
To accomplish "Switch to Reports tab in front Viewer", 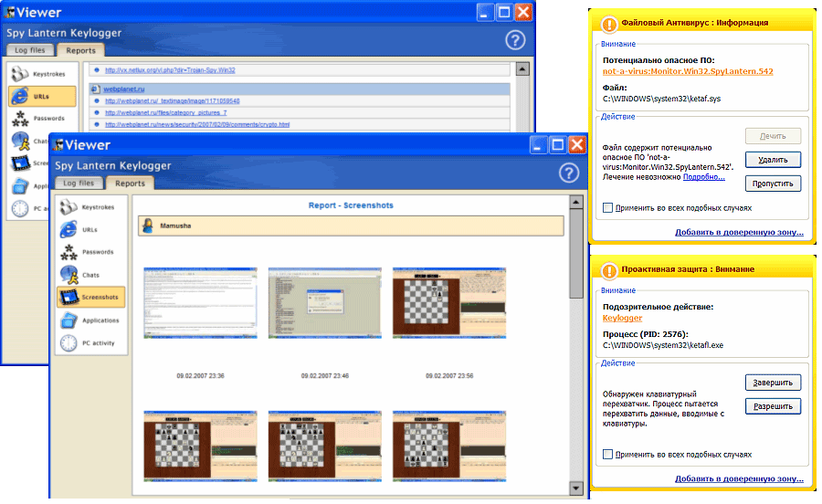I will click(130, 183).
